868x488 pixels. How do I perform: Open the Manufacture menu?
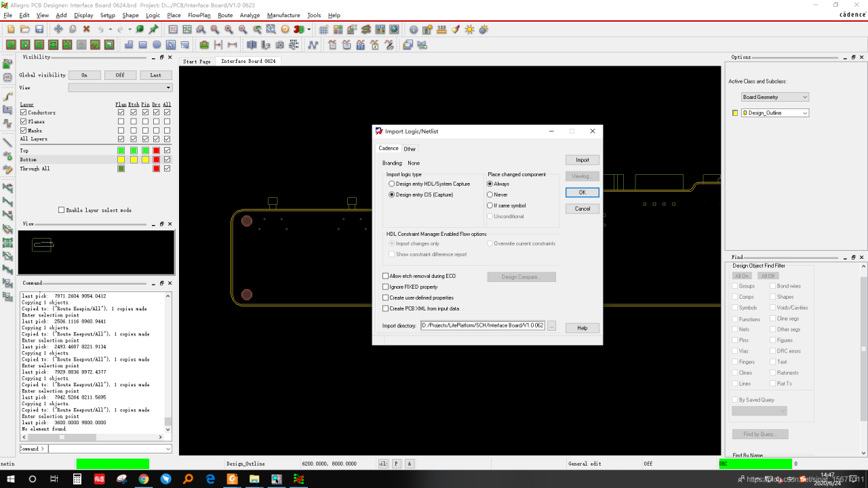point(283,15)
